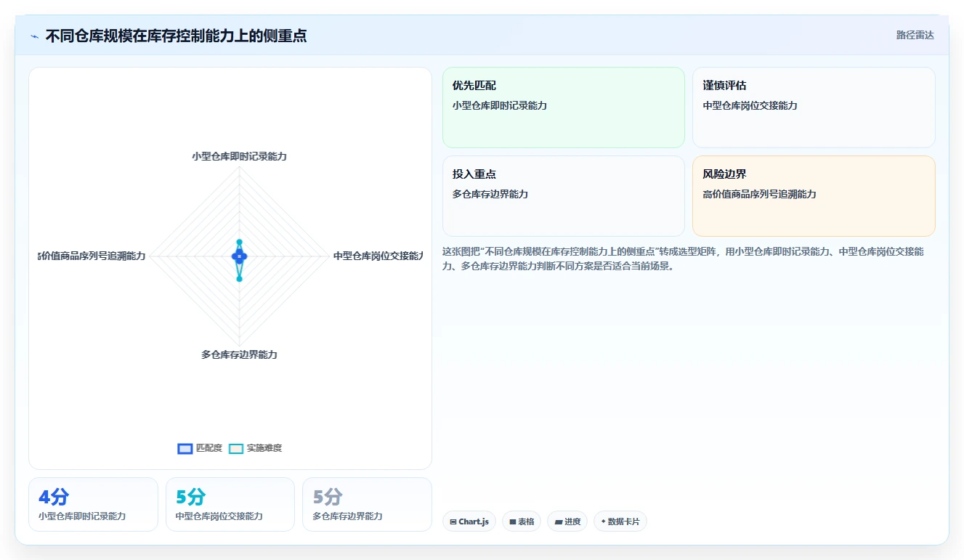The width and height of the screenshot is (964, 560).
Task: Open the 投入重点 card
Action: click(564, 196)
